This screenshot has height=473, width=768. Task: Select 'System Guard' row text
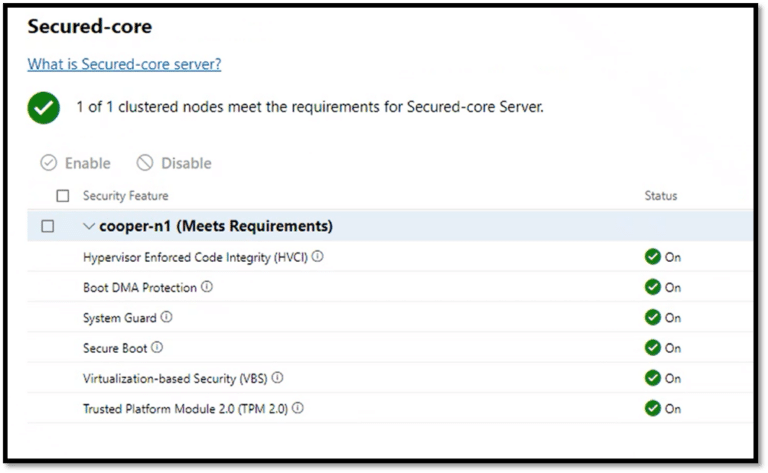[x=120, y=318]
